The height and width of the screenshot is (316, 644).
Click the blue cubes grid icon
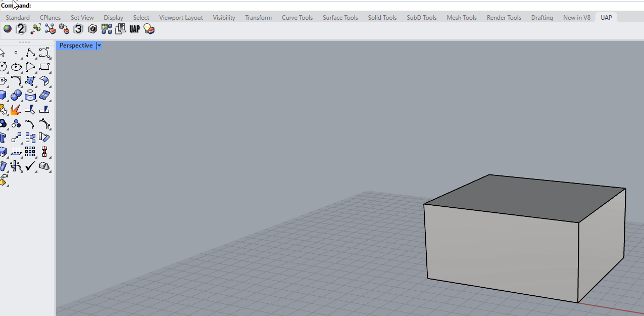pos(107,29)
